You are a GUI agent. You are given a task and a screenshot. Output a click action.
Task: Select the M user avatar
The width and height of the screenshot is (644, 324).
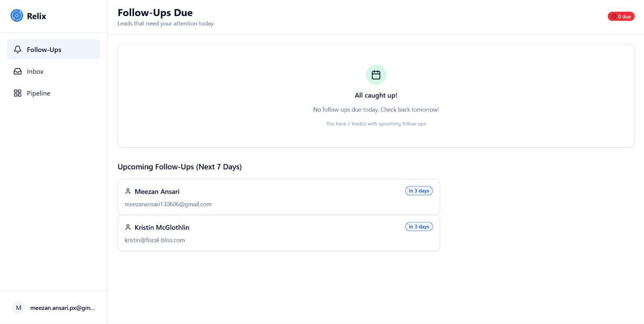pyautogui.click(x=19, y=307)
